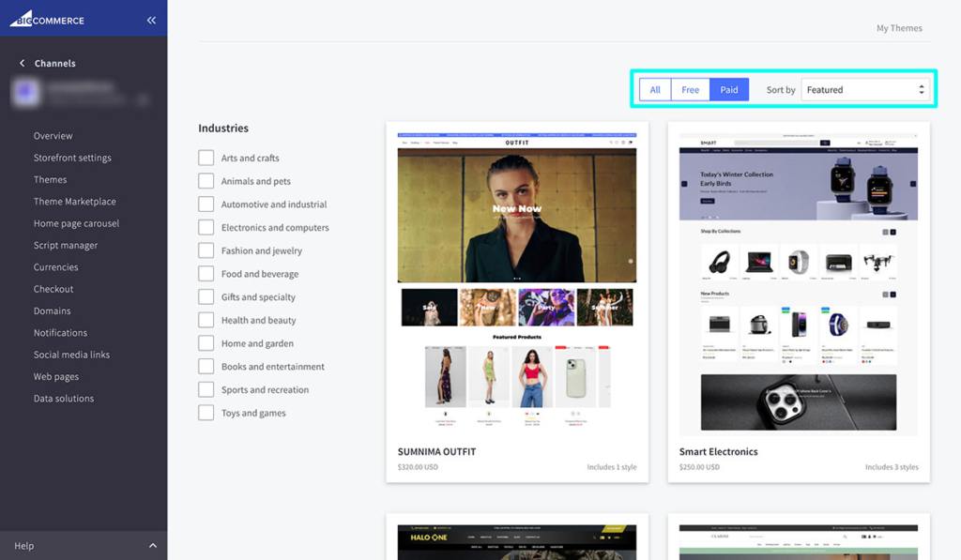The width and height of the screenshot is (961, 560).
Task: Enable the Fashion and jewelry filter
Action: click(x=205, y=250)
